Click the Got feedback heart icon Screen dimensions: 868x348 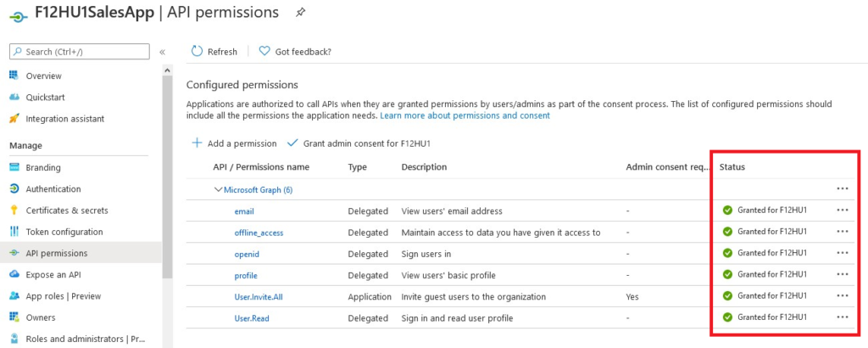pyautogui.click(x=264, y=51)
